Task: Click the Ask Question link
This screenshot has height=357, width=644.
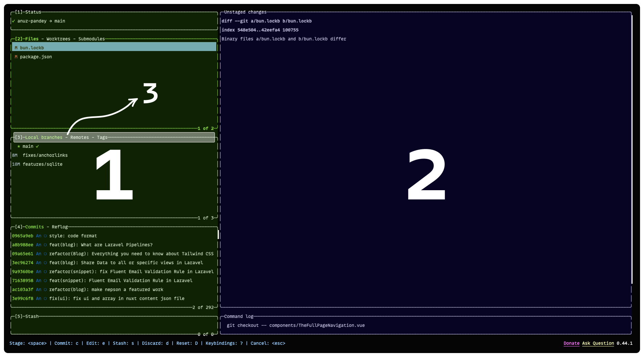Action: point(598,343)
